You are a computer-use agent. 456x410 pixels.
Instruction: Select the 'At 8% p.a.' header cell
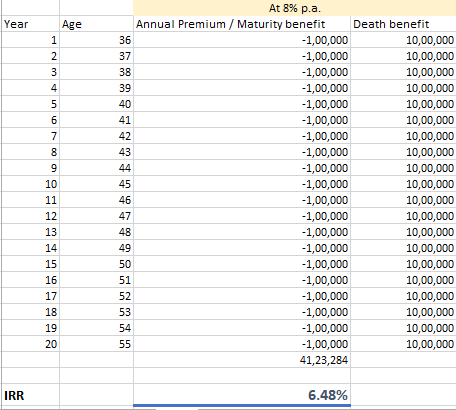click(295, 8)
